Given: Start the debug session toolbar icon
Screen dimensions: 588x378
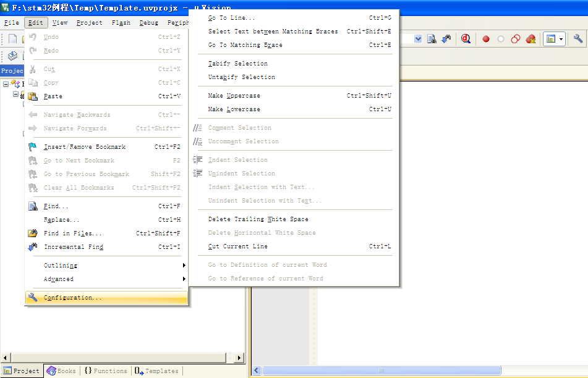Looking at the screenshot, I should point(466,39).
